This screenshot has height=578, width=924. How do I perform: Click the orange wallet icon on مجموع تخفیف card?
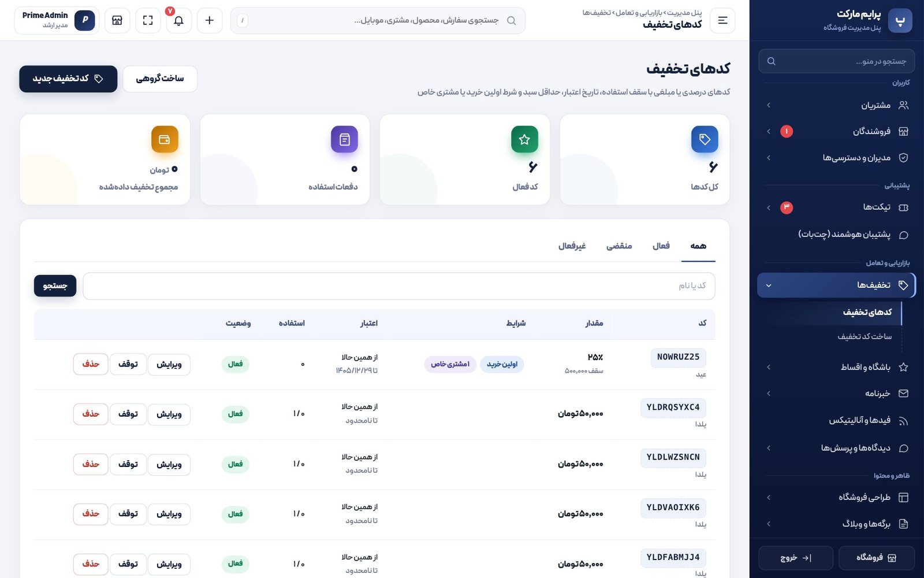tap(165, 139)
